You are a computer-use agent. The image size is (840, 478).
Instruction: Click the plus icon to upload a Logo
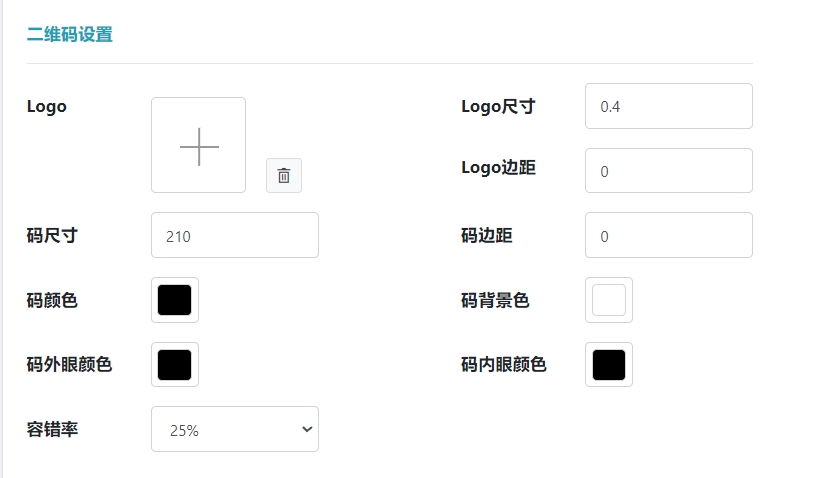pos(199,146)
